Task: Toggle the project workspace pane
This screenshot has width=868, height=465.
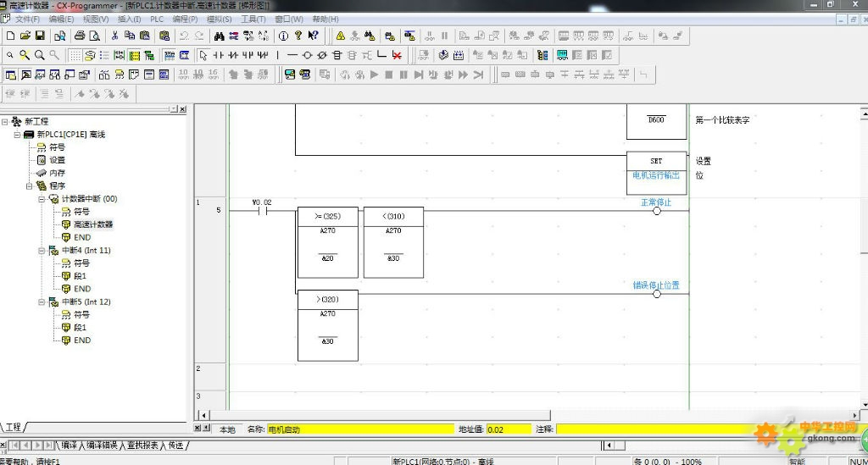Action: pos(10,75)
